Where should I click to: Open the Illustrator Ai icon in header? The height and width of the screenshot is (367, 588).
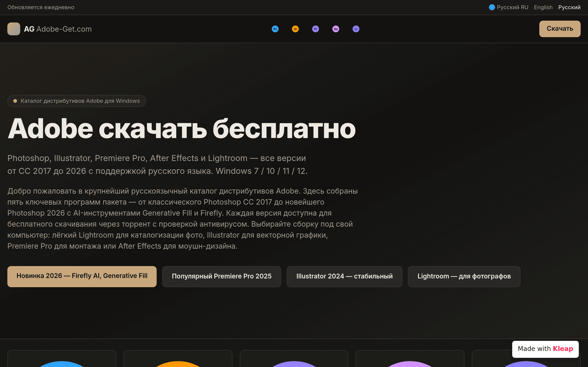point(295,29)
